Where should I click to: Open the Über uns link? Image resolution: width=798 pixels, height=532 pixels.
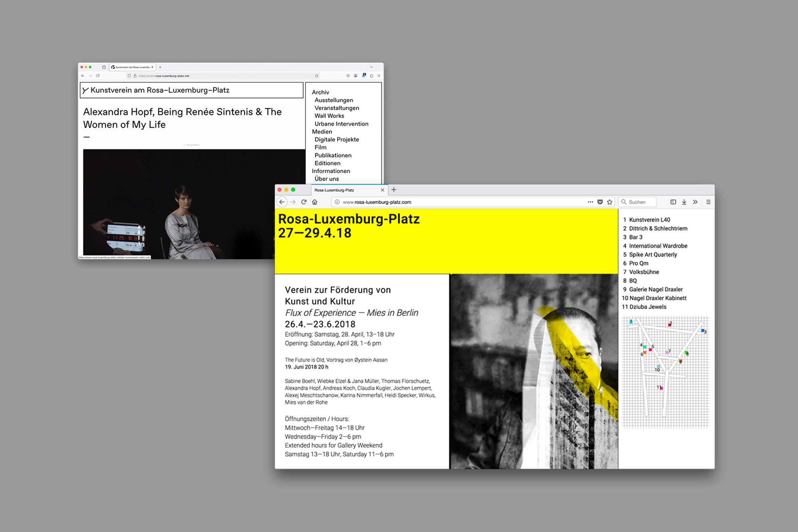(x=326, y=179)
